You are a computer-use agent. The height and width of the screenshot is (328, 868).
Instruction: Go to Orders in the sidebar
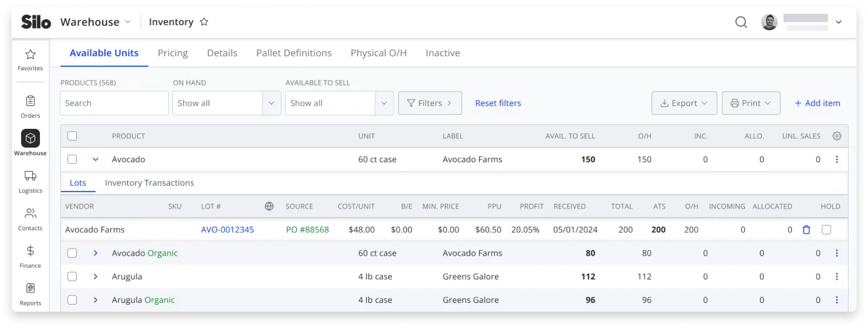(30, 107)
